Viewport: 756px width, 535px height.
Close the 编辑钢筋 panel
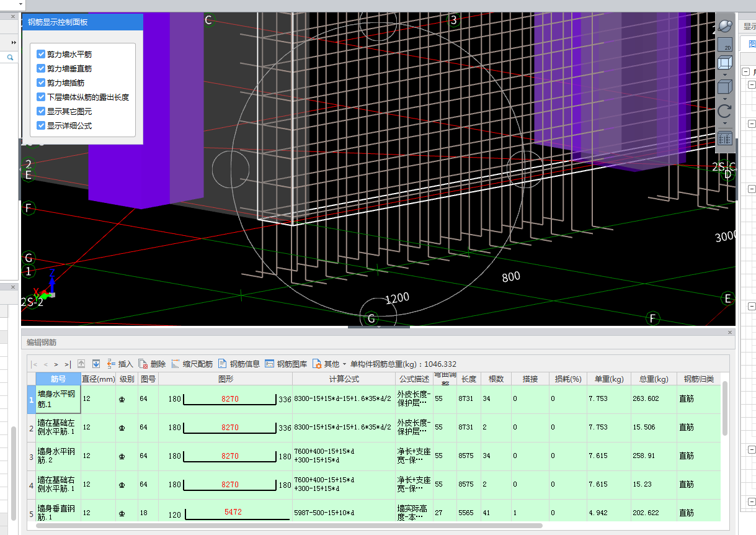pyautogui.click(x=730, y=333)
